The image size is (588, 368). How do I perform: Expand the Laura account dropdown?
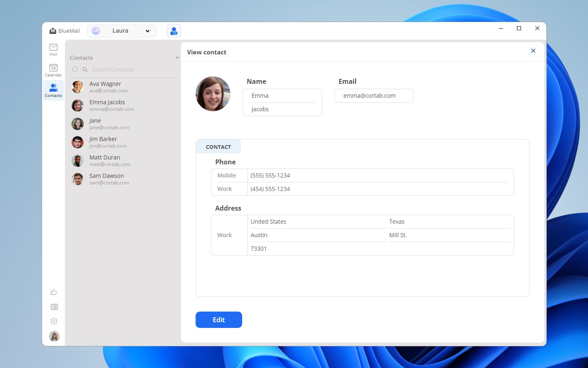[x=147, y=31]
